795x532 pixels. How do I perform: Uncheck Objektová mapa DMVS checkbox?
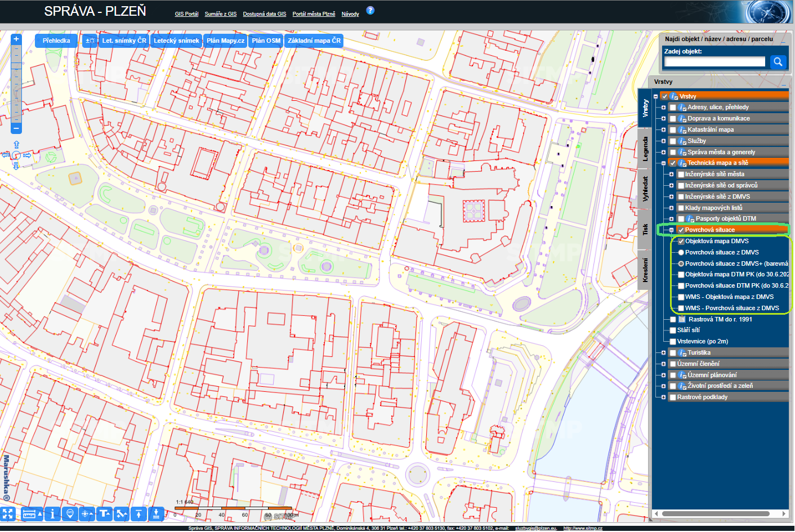pos(681,241)
